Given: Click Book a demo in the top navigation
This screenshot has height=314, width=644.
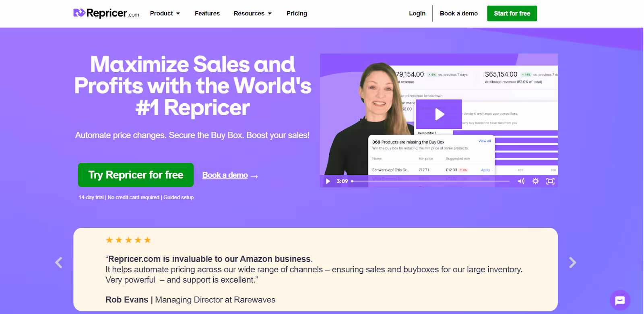Looking at the screenshot, I should click(459, 13).
